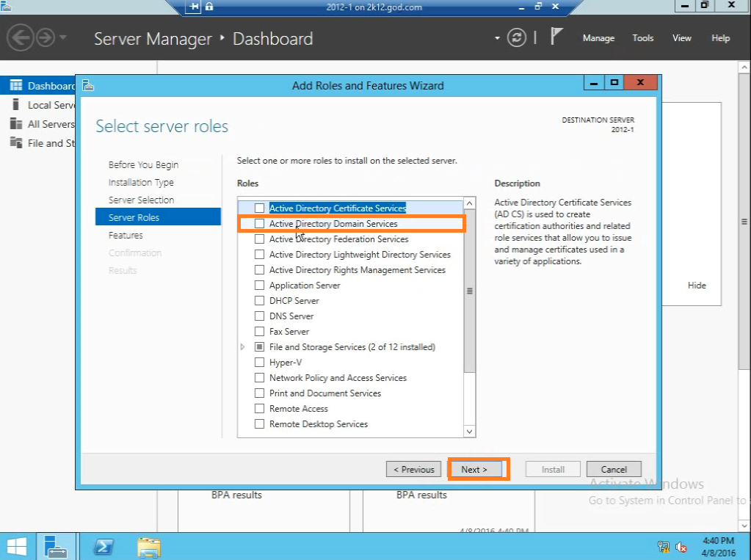
Task: Go to Installation Type step
Action: click(x=141, y=183)
